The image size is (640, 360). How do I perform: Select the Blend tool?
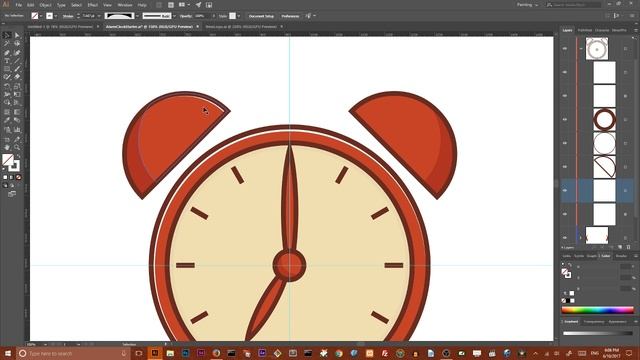(17, 120)
